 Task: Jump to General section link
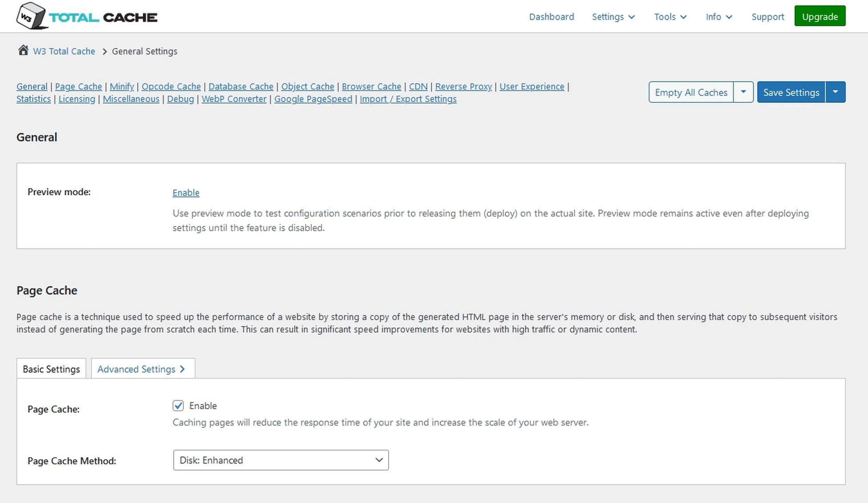point(32,86)
